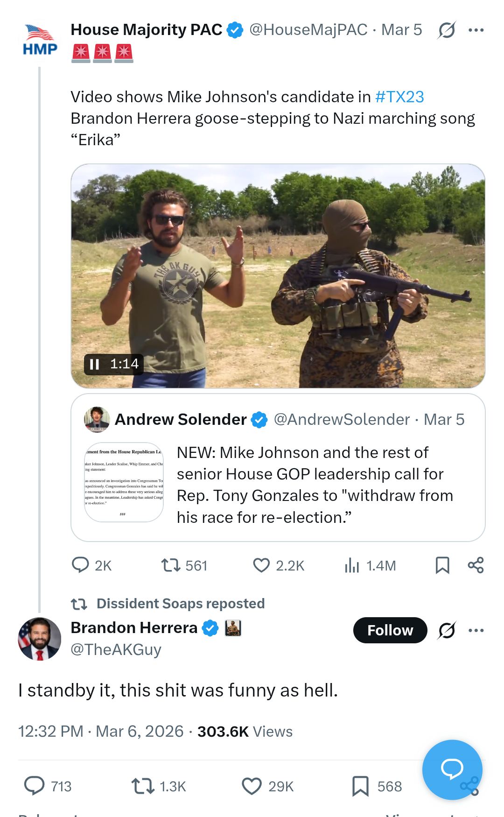Open more options for Brandon Herrera post
Screen dimensions: 504x817
click(x=476, y=630)
